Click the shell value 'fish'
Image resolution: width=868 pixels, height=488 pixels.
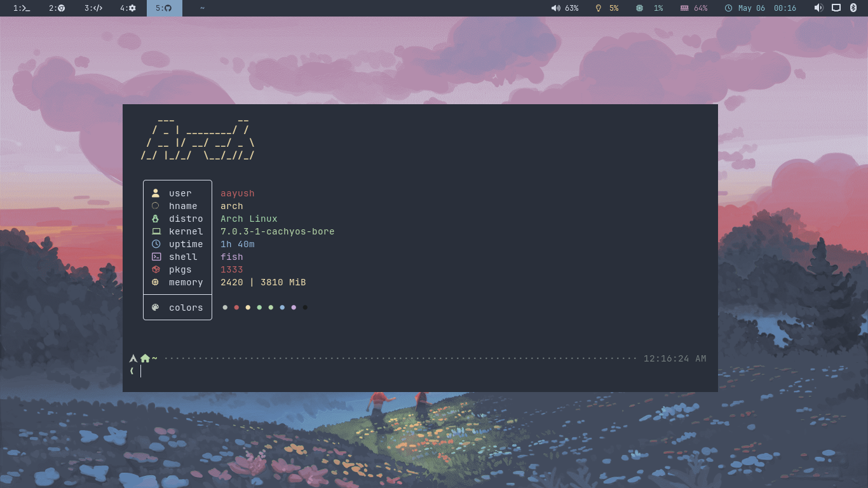[x=232, y=257]
